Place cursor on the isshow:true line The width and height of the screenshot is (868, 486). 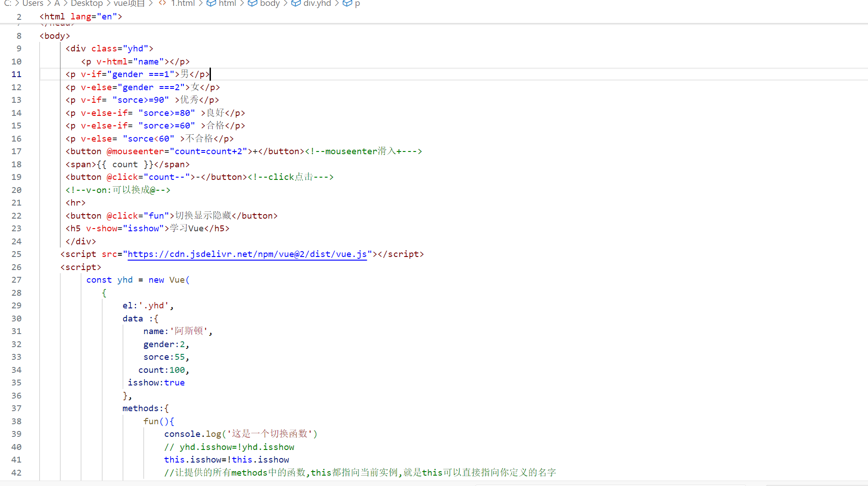coord(156,383)
